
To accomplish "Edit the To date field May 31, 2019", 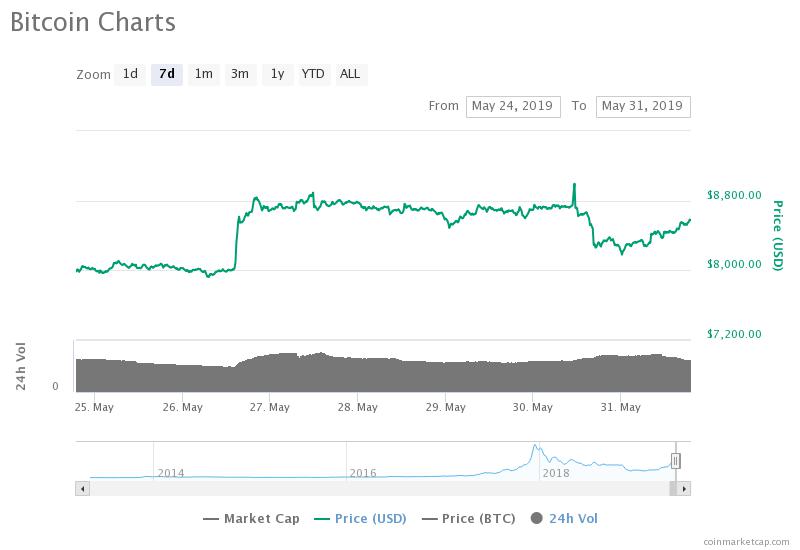I will click(x=643, y=107).
